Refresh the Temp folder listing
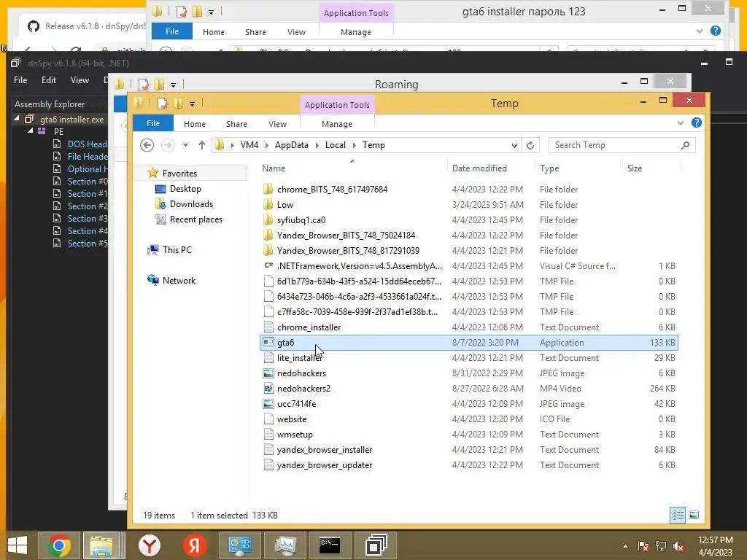 (530, 145)
